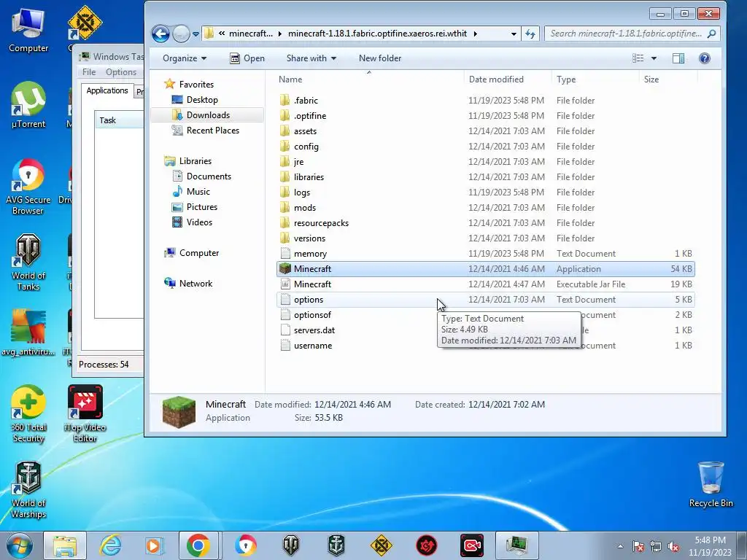Open the Organize menu

[x=185, y=58]
